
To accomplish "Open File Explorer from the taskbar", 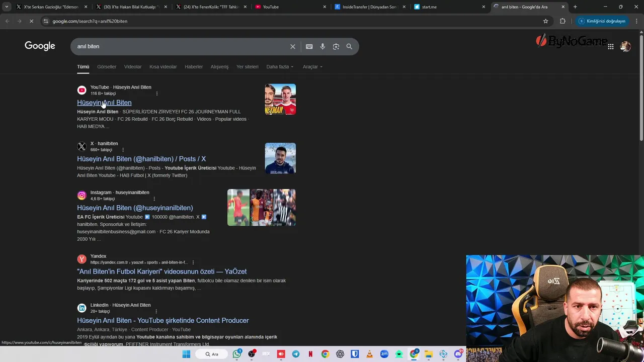I will coord(428,354).
